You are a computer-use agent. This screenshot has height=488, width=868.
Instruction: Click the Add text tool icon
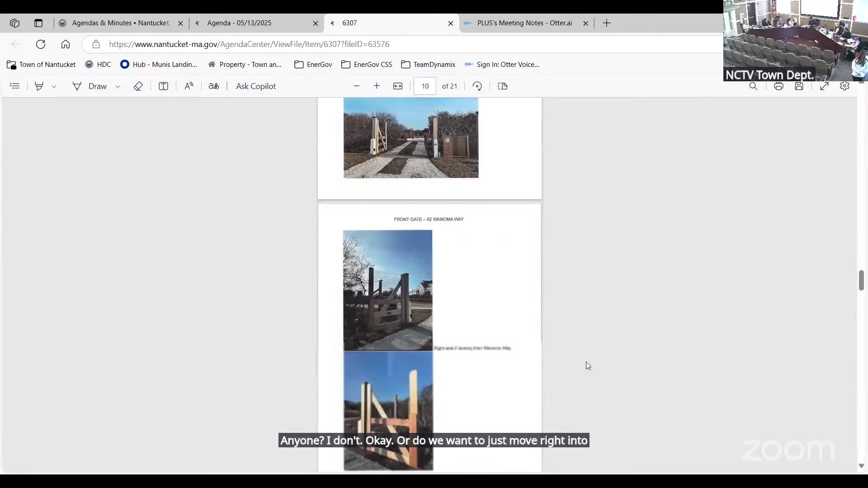pos(163,86)
